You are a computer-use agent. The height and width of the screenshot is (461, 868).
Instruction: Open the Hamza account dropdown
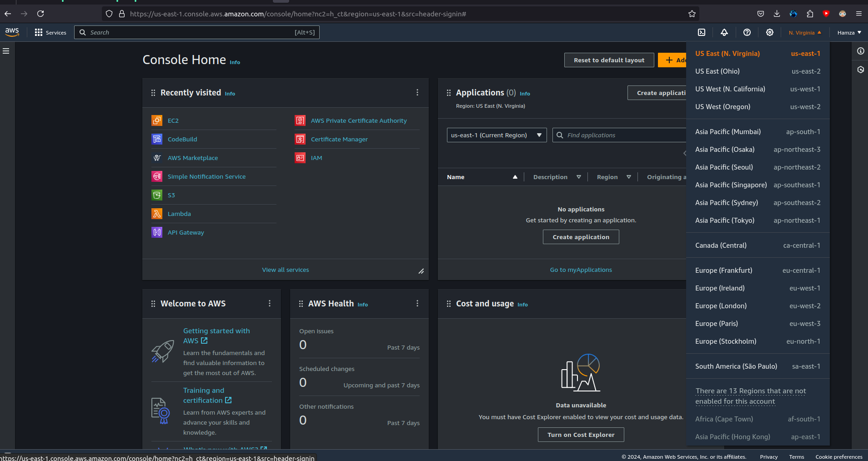point(849,33)
